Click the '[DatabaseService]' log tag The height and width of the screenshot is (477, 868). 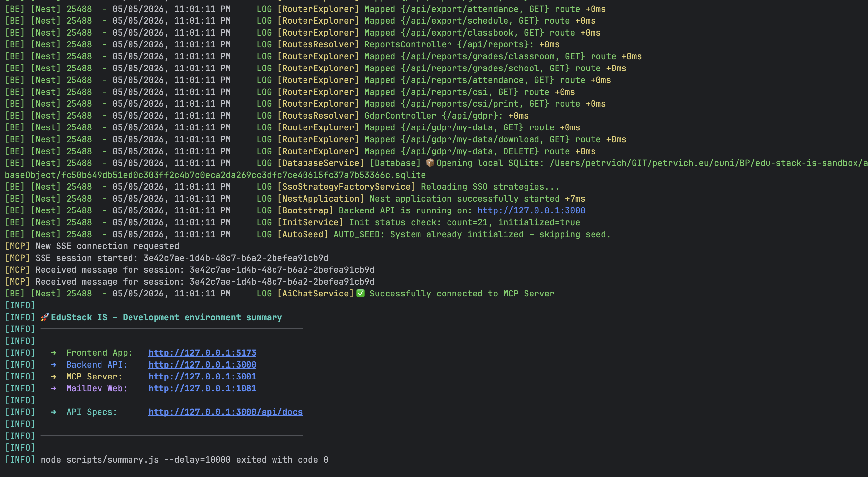point(320,163)
